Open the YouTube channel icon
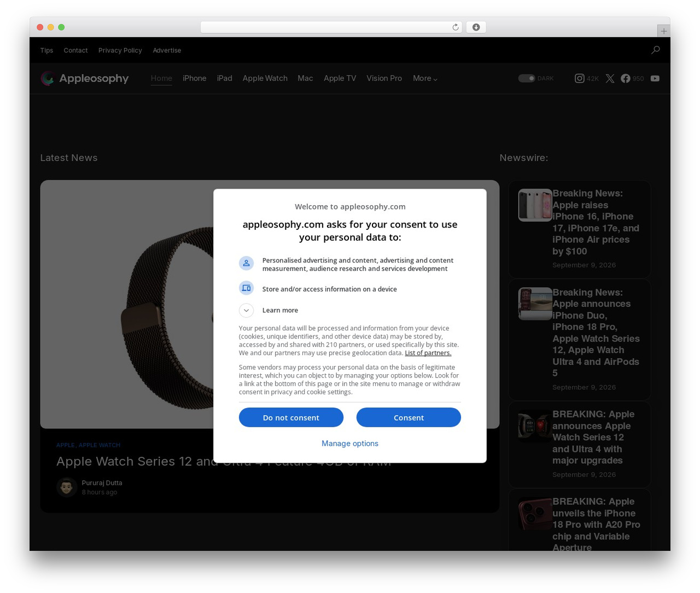The height and width of the screenshot is (593, 700). tap(655, 78)
